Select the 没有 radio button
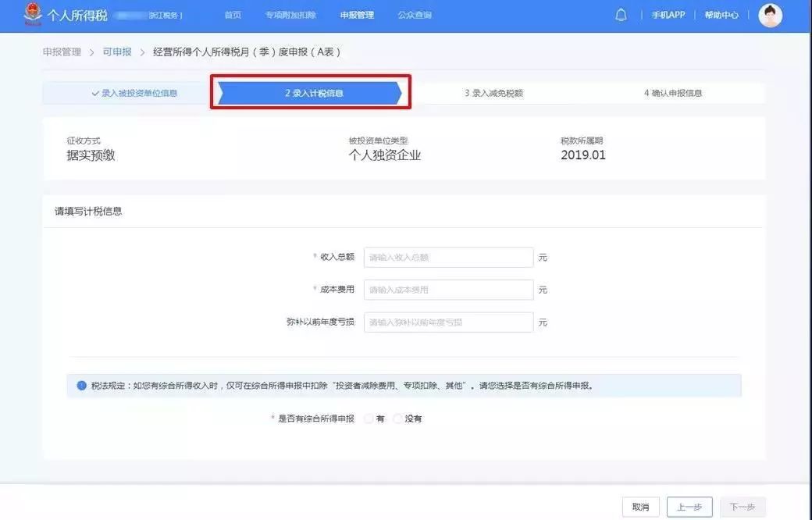The image size is (812, 520). coord(398,418)
